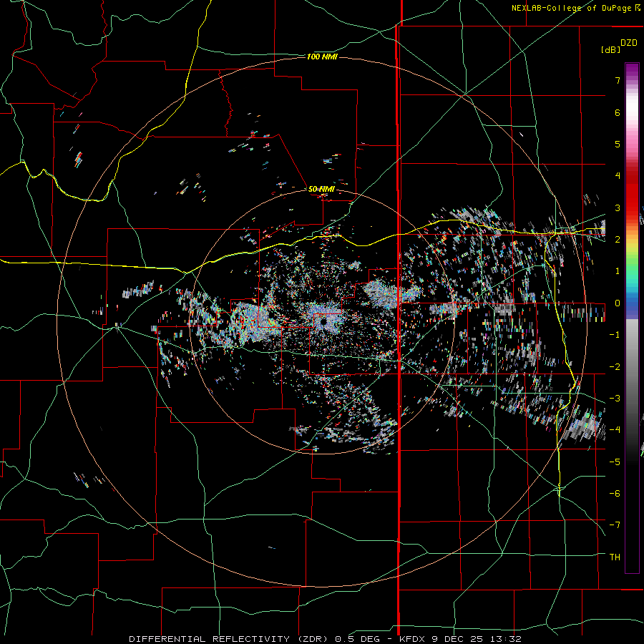Click the -5 value on the color scale
This screenshot has width=644, height=644.
(x=615, y=462)
